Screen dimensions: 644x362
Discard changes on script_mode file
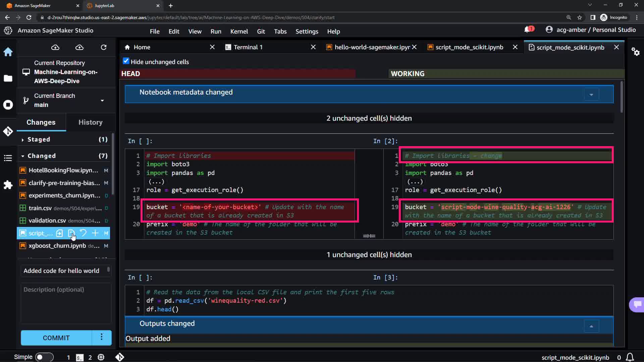83,233
